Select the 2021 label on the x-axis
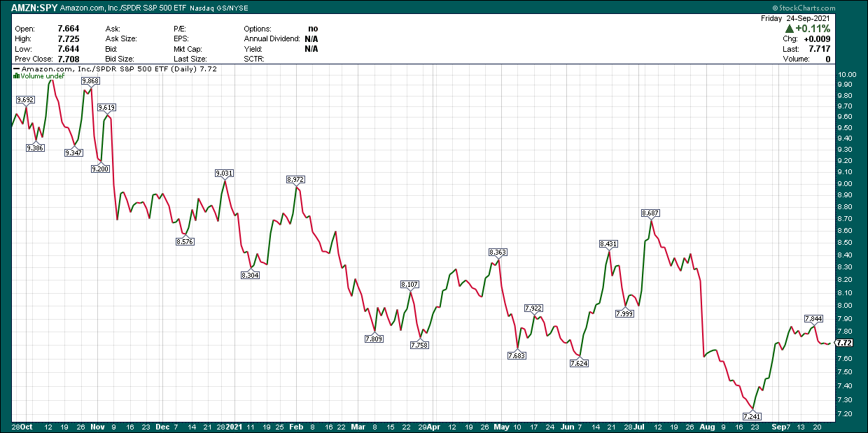 pyautogui.click(x=235, y=427)
